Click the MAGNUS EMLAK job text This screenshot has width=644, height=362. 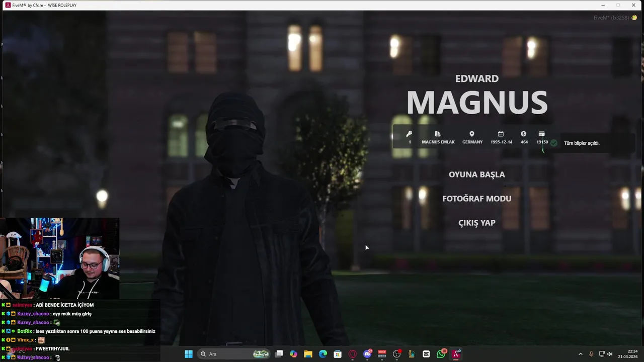pyautogui.click(x=438, y=142)
